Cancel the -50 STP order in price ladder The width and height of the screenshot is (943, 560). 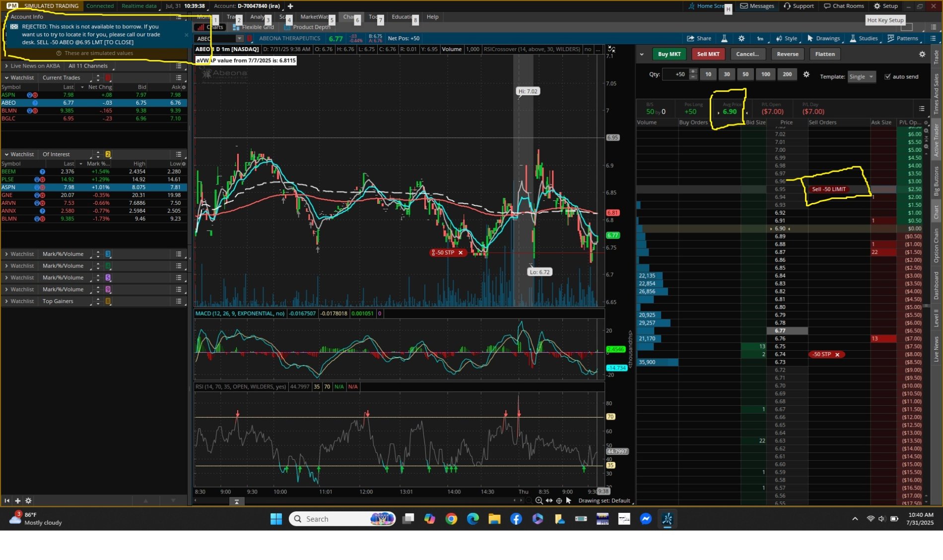pos(837,355)
